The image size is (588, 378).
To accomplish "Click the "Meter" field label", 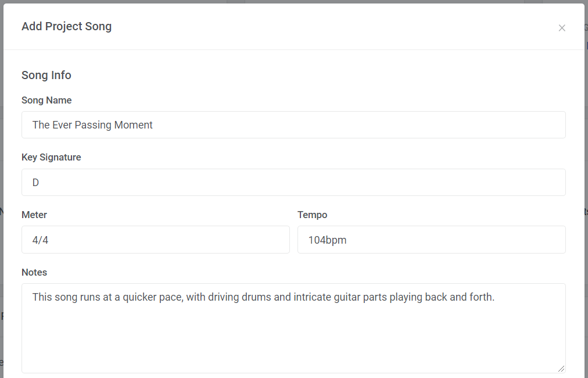I will click(34, 215).
